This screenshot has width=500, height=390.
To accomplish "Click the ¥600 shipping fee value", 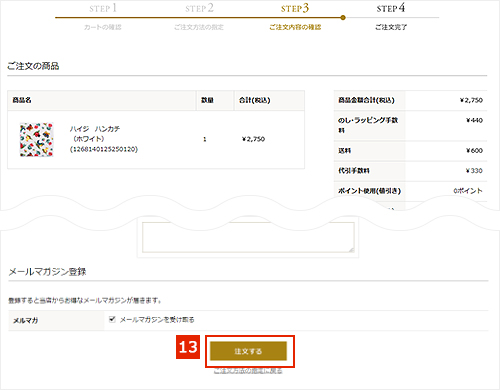I will click(x=474, y=151).
